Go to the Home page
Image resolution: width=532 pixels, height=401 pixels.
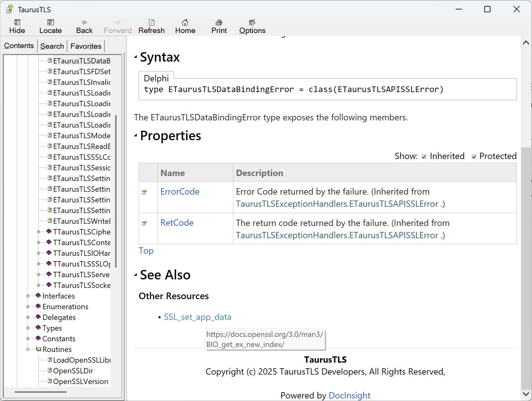pos(185,26)
